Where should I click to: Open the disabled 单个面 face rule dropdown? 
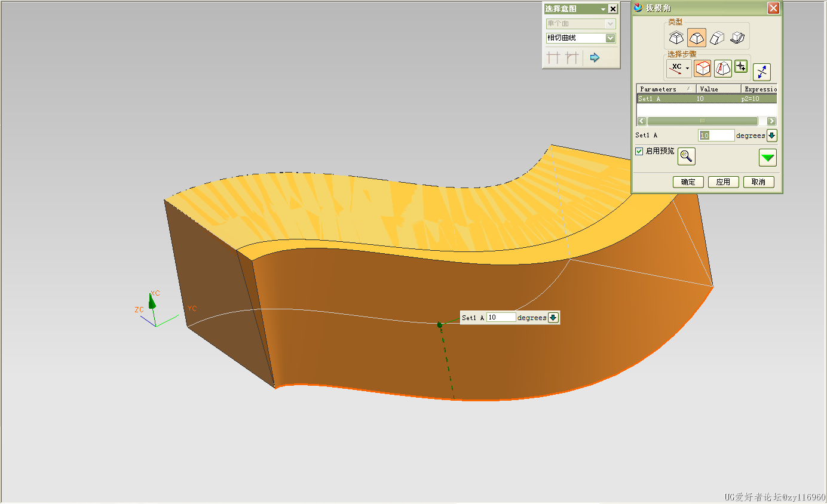(611, 24)
